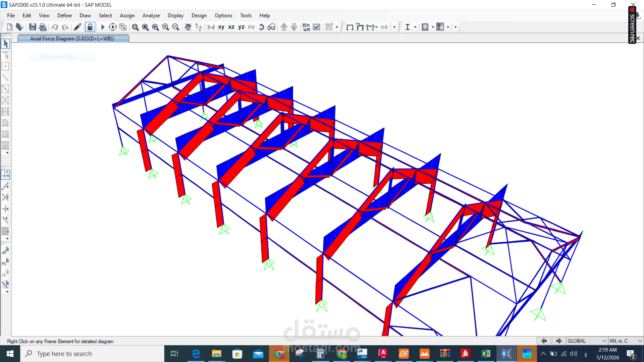Expand the I-section frame display dropdown arrow
Viewport: 644px width, 362px height.
(415, 27)
